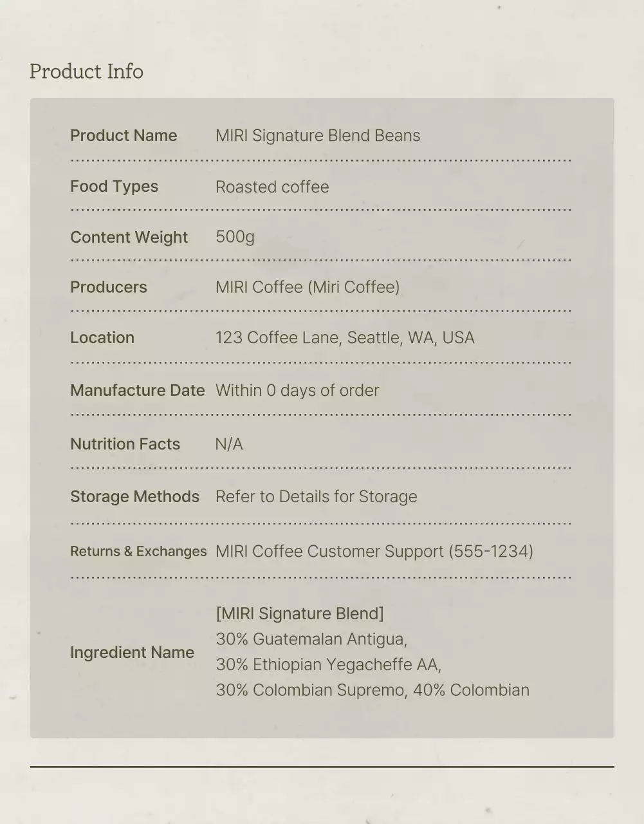Click the Refer to Details for Storage text
The width and height of the screenshot is (644, 824).
pyautogui.click(x=316, y=497)
